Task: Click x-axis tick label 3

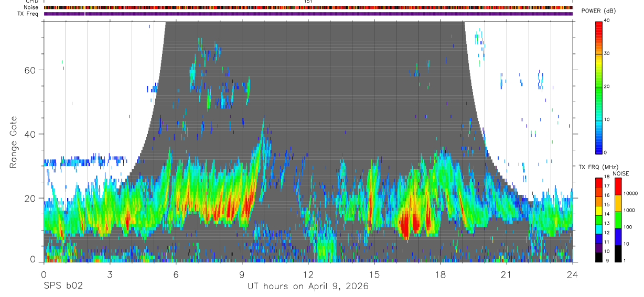Action: [110, 274]
